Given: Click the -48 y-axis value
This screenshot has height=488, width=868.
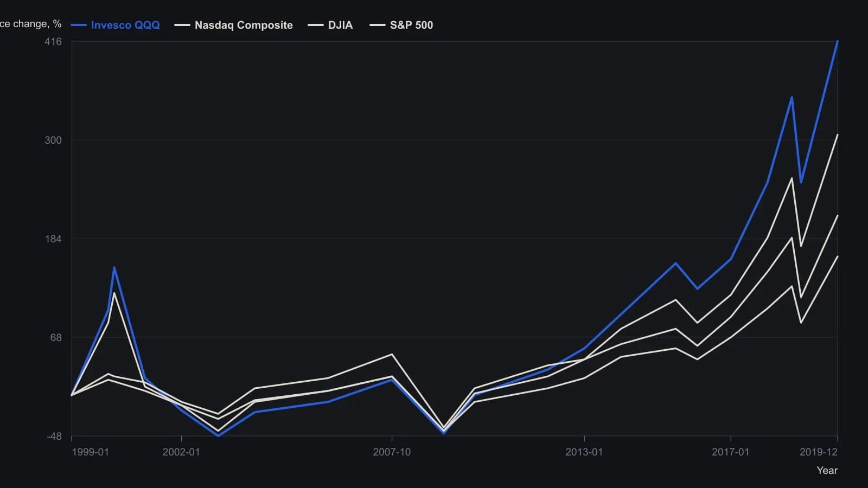Looking at the screenshot, I should click(x=54, y=436).
